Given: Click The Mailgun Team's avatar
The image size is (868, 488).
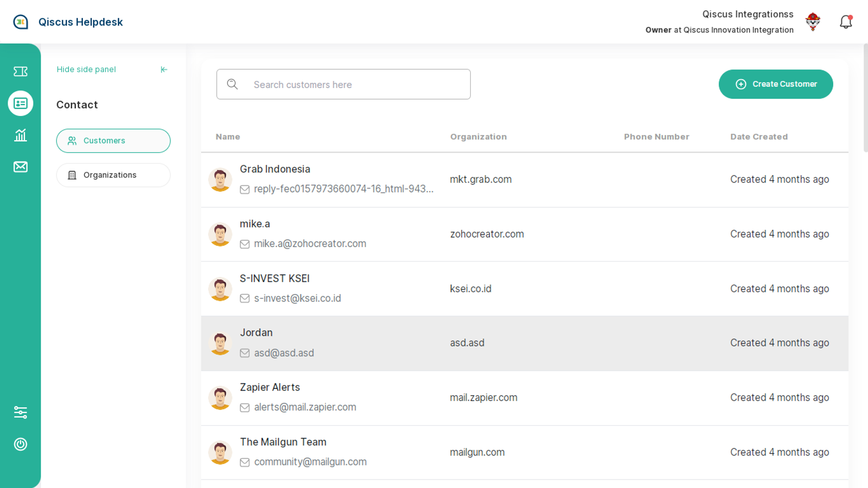Looking at the screenshot, I should (x=220, y=453).
